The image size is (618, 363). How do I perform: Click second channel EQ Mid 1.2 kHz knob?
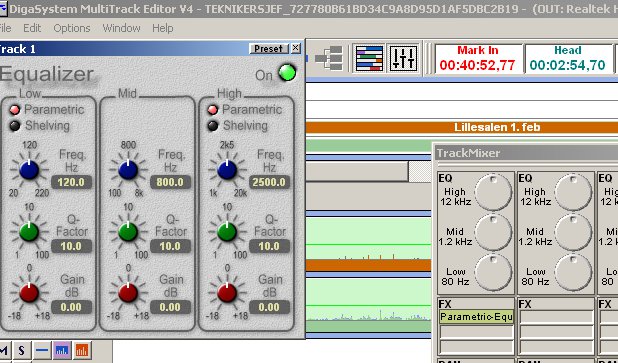pyautogui.click(x=573, y=233)
